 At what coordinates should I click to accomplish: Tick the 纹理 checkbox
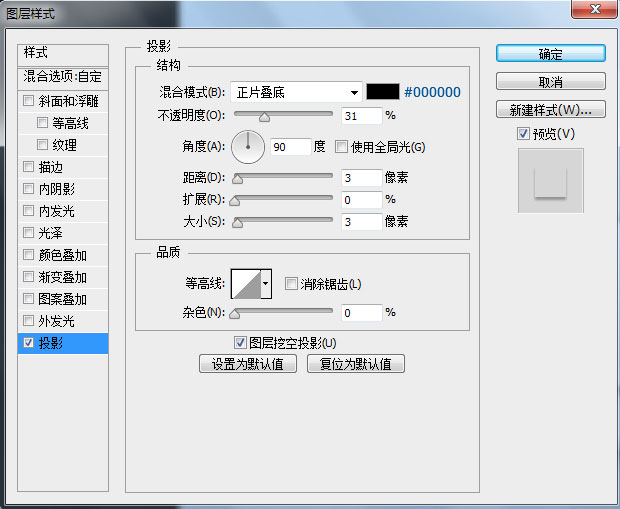[42, 144]
